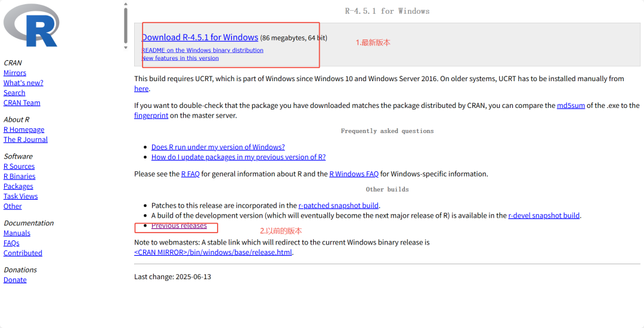The height and width of the screenshot is (328, 644).
Task: Click the 'Donations' sidebar heading
Action: (20, 270)
